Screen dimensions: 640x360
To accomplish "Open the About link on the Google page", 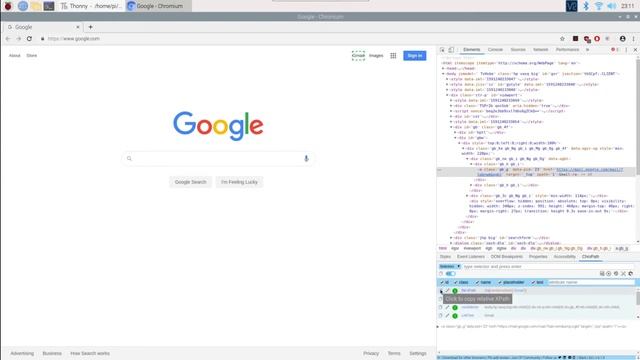I will click(14, 56).
